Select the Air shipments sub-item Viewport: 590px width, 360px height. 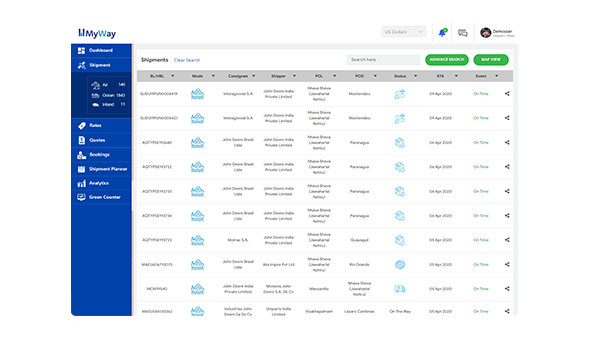pos(108,85)
